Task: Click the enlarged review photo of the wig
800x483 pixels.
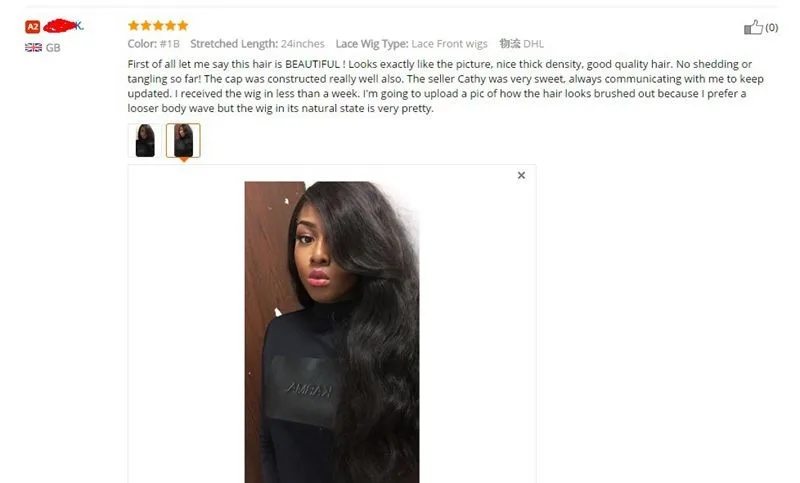Action: pyautogui.click(x=332, y=332)
